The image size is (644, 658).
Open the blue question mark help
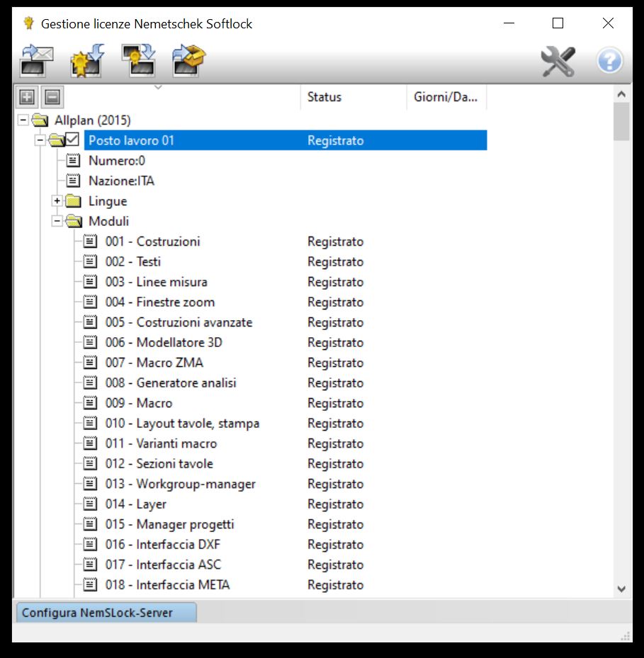tap(609, 61)
